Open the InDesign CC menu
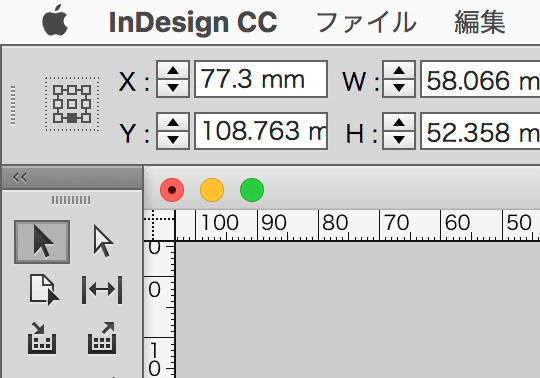Viewport: 540px width, 378px height. [193, 22]
